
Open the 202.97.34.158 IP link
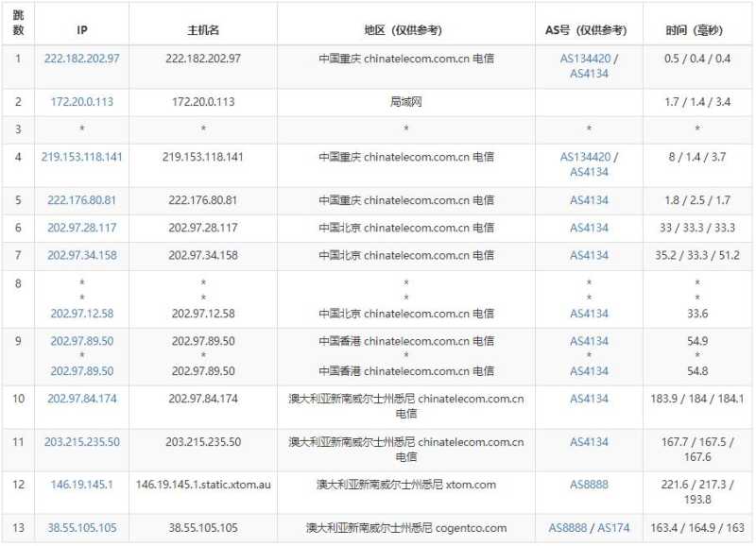tap(82, 255)
